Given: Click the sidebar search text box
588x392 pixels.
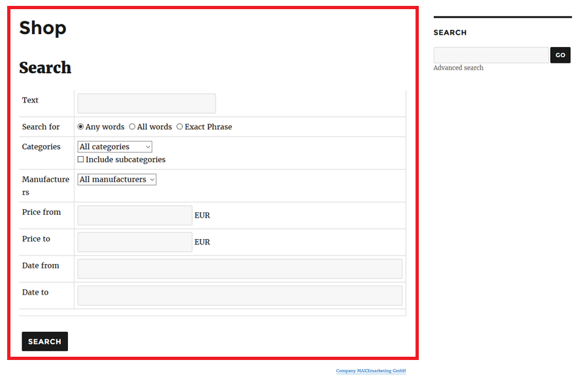Looking at the screenshot, I should [x=491, y=56].
